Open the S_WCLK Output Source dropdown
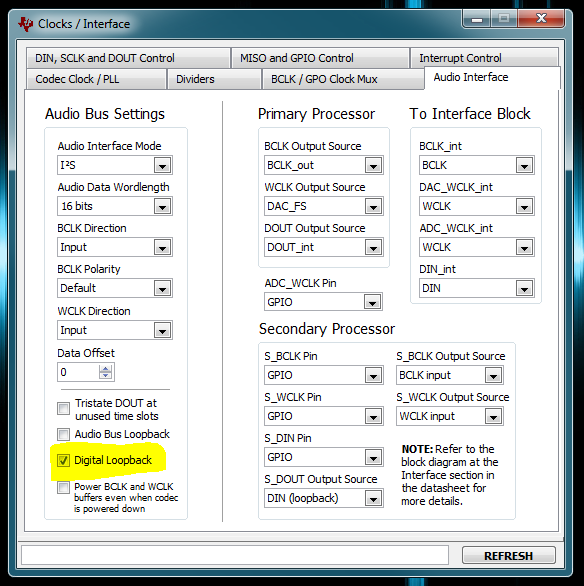 pyautogui.click(x=449, y=416)
